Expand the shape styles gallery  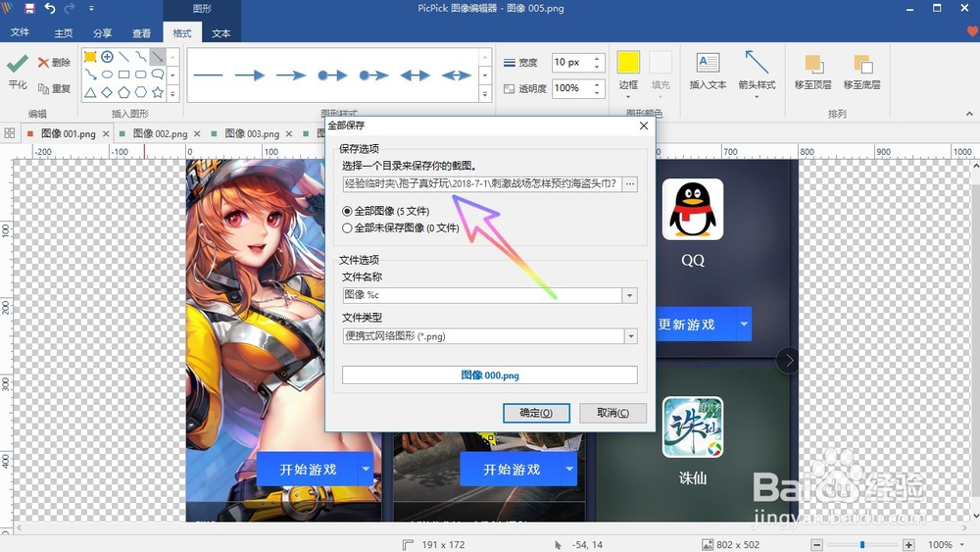(484, 94)
